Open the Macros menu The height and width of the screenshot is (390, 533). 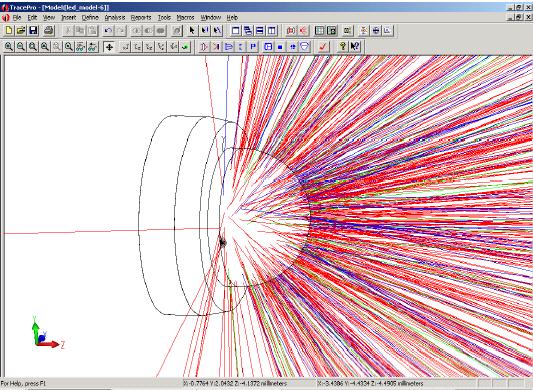coord(185,17)
